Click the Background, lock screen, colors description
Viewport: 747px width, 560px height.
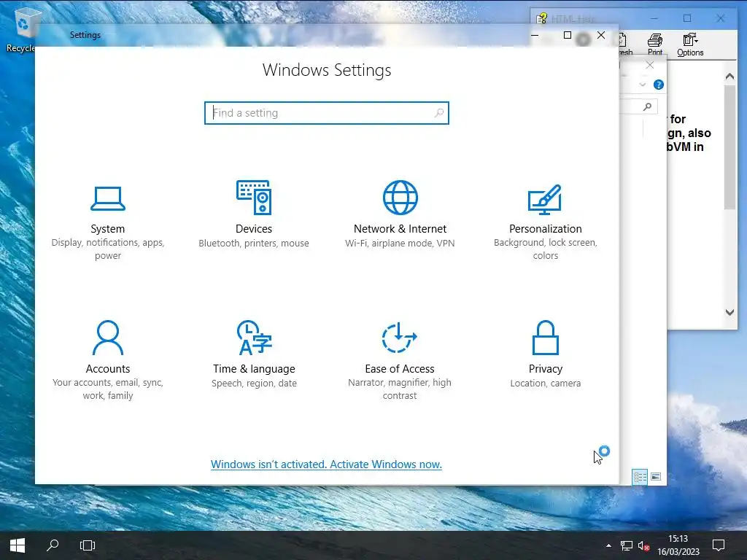546,249
